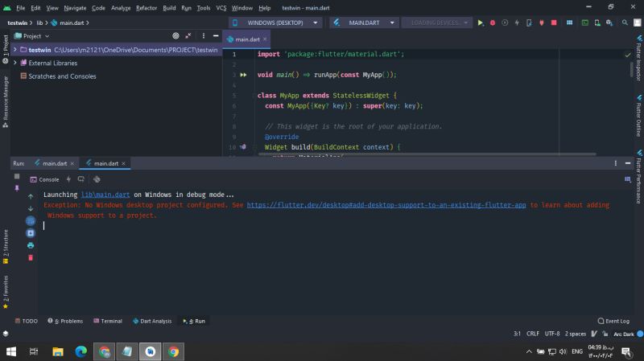Open Terminal tool window
Viewport: 644px width, 361px height.
click(108, 321)
